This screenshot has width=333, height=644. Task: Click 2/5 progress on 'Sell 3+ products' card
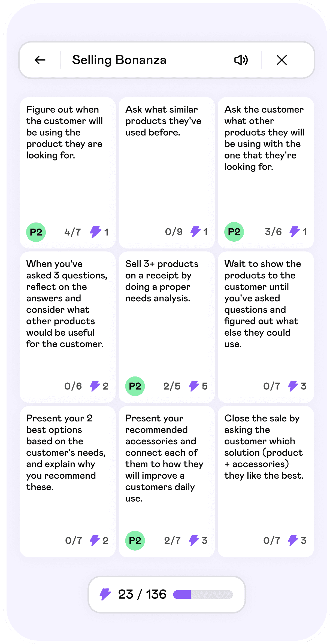(x=172, y=386)
